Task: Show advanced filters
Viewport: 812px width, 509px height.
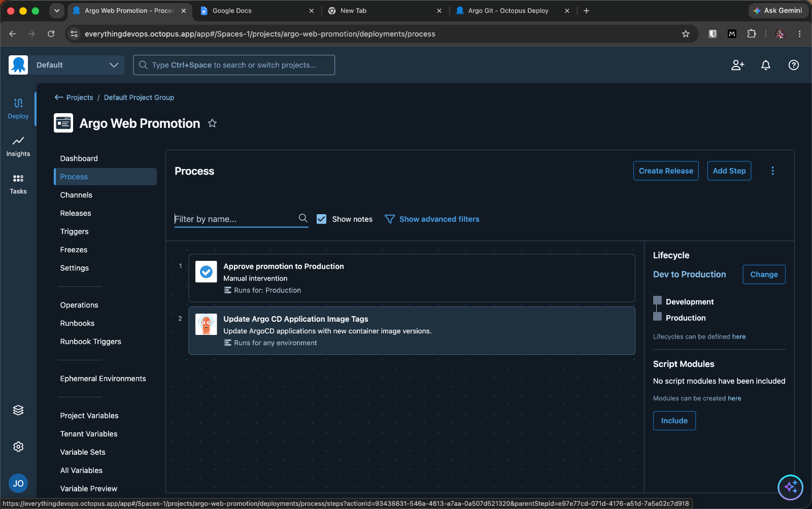Action: 432,219
